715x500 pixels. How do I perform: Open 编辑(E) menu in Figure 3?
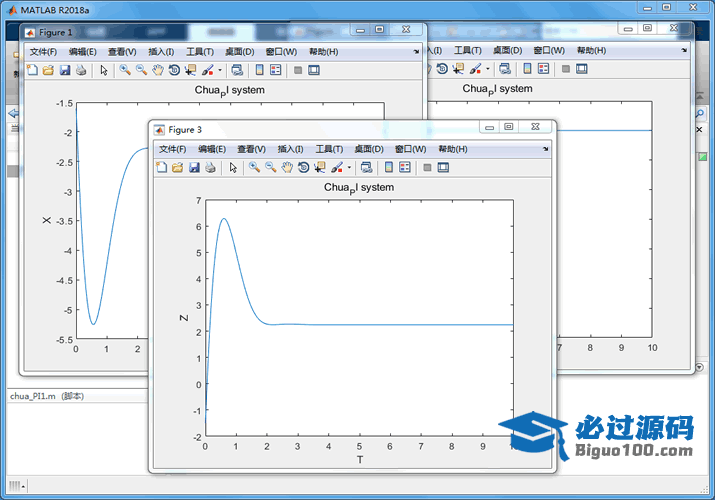tap(212, 149)
